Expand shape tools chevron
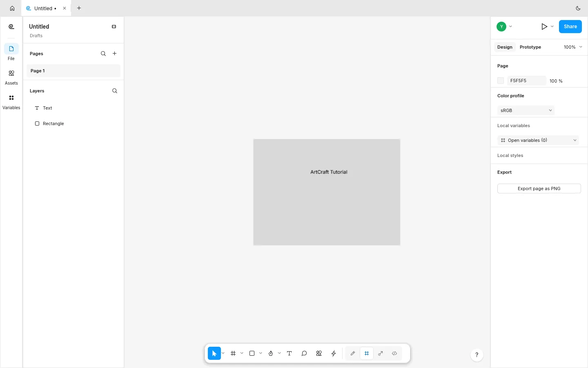This screenshot has height=368, width=588. click(x=261, y=353)
